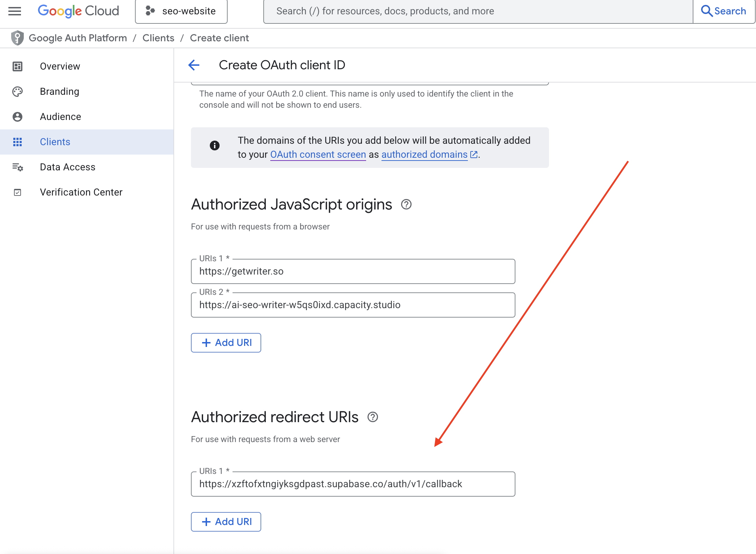
Task: Click the Google Cloud logo
Action: [78, 11]
